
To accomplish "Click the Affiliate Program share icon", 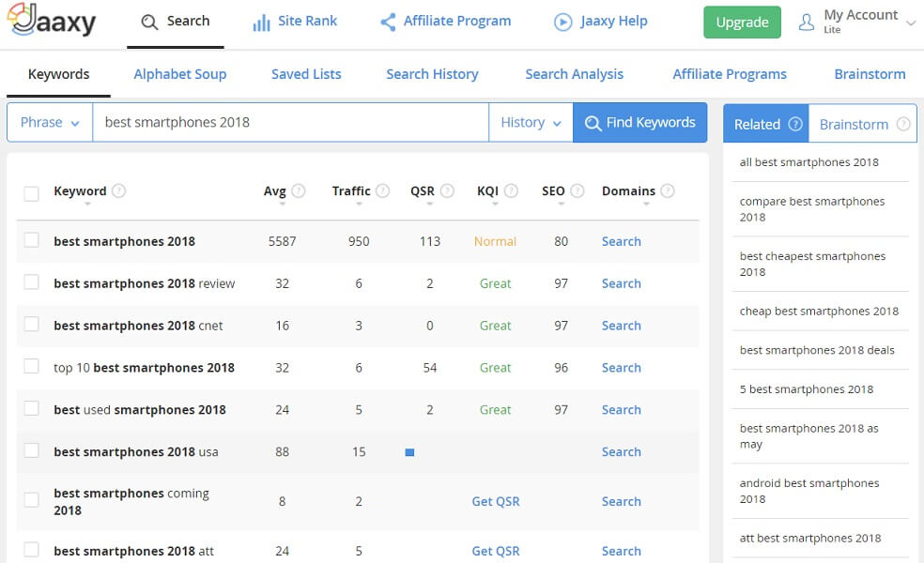I will [x=388, y=23].
